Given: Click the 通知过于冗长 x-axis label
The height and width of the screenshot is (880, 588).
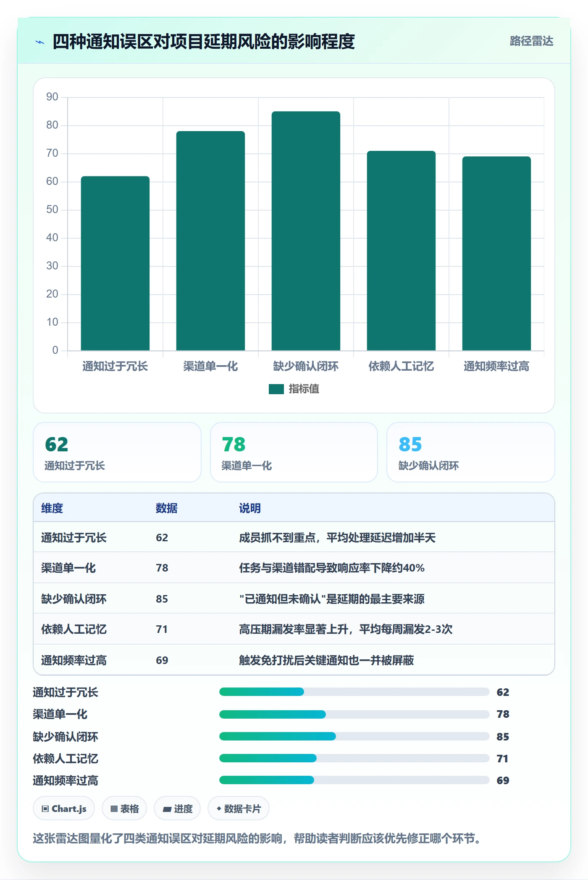Looking at the screenshot, I should pos(115,366).
